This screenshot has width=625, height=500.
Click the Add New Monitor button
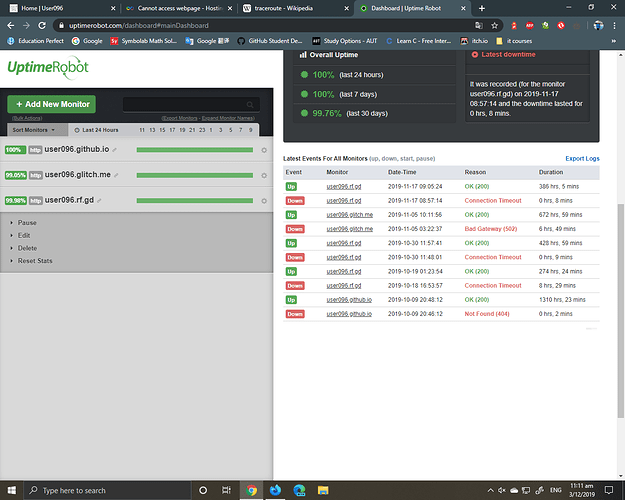(51, 104)
